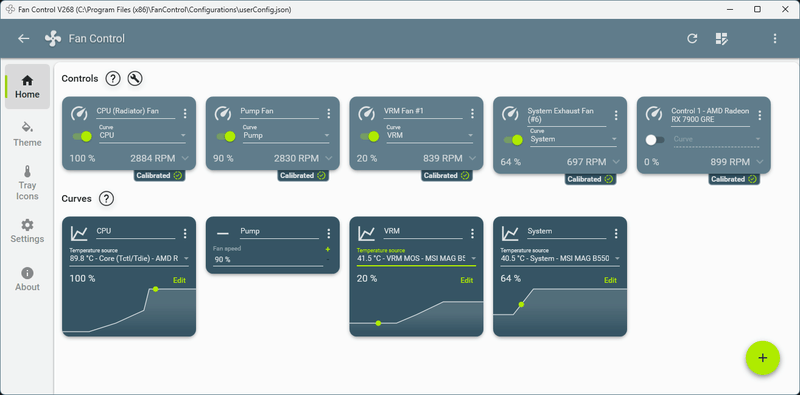Increase Pump fan speed with green plus

tap(327, 250)
